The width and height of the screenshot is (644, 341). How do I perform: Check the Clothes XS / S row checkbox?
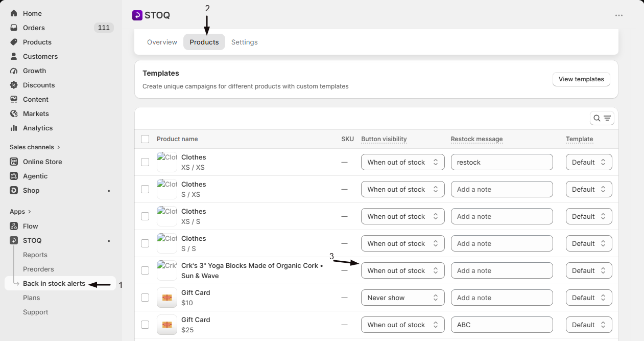pos(145,216)
